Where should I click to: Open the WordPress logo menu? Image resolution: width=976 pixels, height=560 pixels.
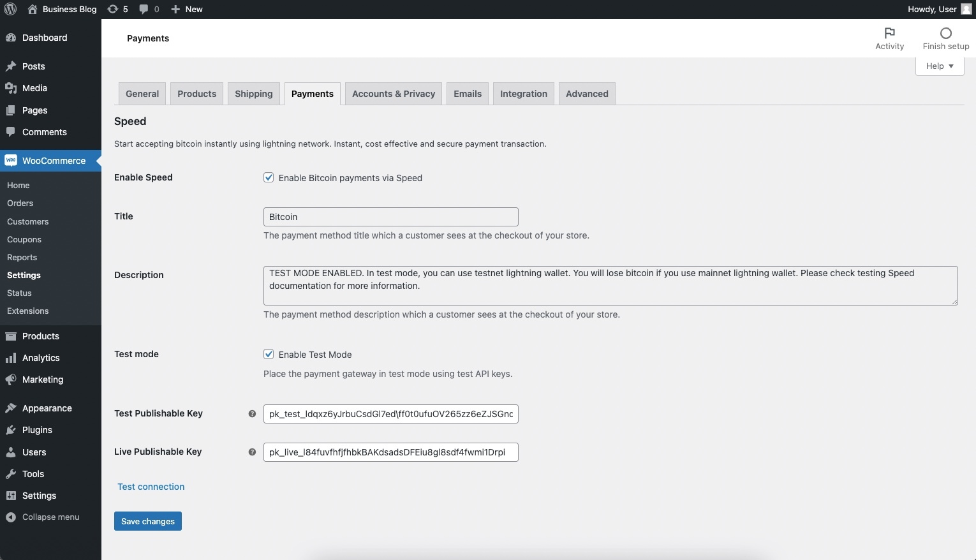tap(10, 9)
